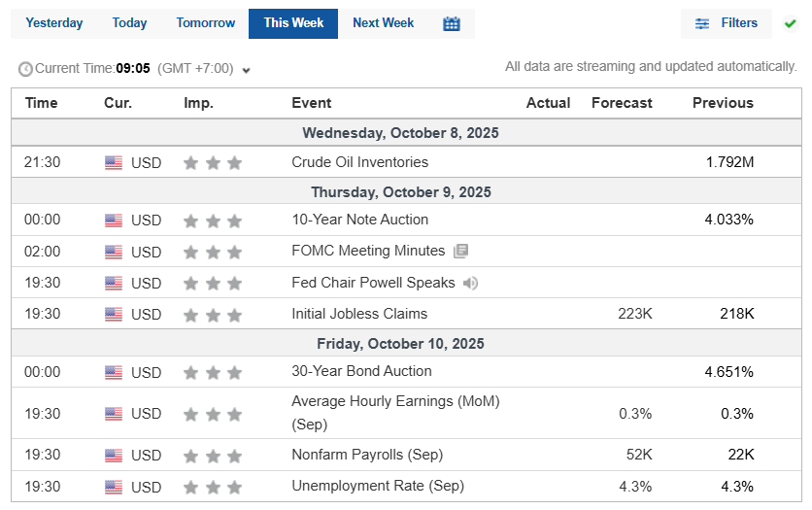Screen dimensions: 812x510
Task: Expand the GMT +7:00 timezone dropdown
Action: click(x=247, y=70)
